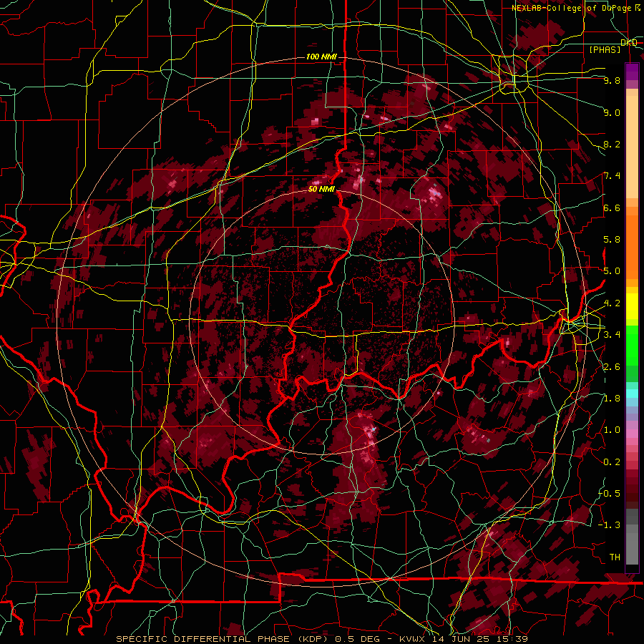Click the 50 NMI range ring label
This screenshot has height=644, width=644.
coord(321,190)
